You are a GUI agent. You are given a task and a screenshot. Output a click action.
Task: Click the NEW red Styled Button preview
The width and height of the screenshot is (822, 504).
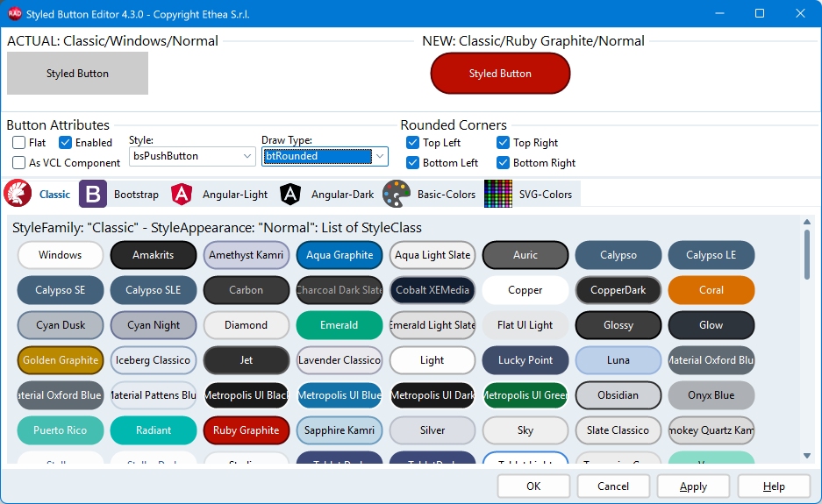click(x=500, y=74)
